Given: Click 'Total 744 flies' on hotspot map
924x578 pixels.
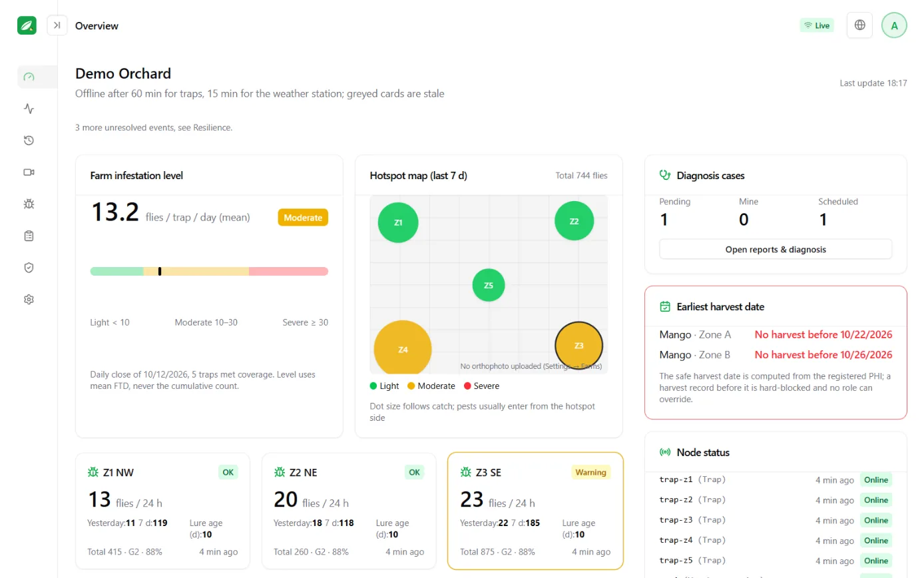Looking at the screenshot, I should (581, 176).
